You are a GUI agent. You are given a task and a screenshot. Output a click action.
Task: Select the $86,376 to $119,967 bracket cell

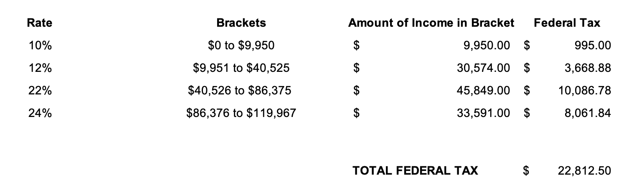point(241,113)
